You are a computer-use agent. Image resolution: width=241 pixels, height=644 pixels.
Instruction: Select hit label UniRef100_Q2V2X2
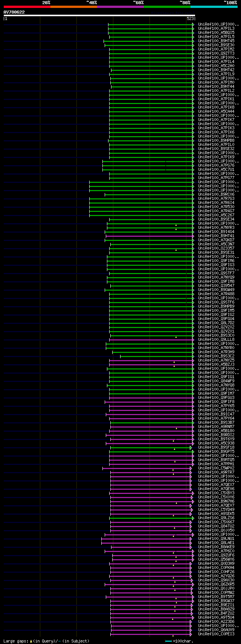pos(216,327)
